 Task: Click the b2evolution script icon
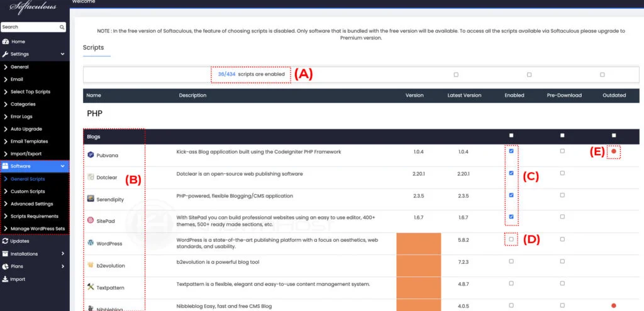pos(91,265)
